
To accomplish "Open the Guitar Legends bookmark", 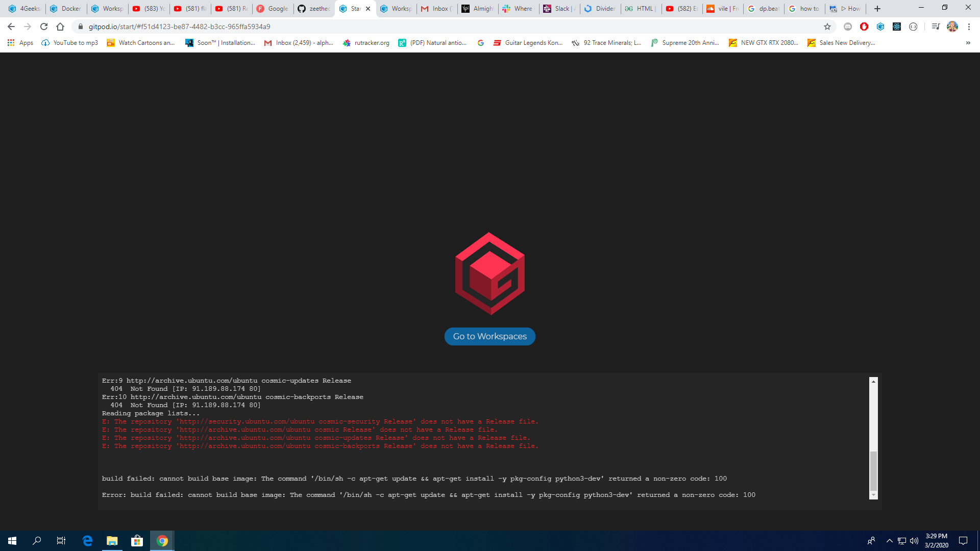I will (x=528, y=43).
